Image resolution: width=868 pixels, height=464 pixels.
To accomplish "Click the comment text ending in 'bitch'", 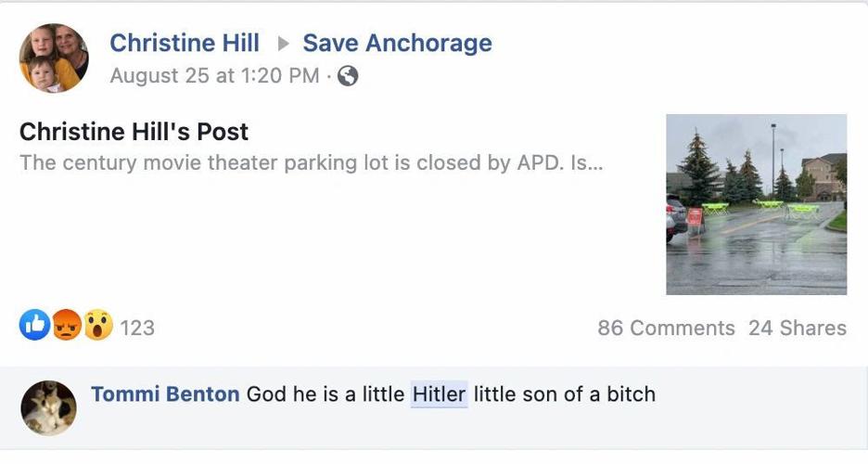I will (x=564, y=393).
